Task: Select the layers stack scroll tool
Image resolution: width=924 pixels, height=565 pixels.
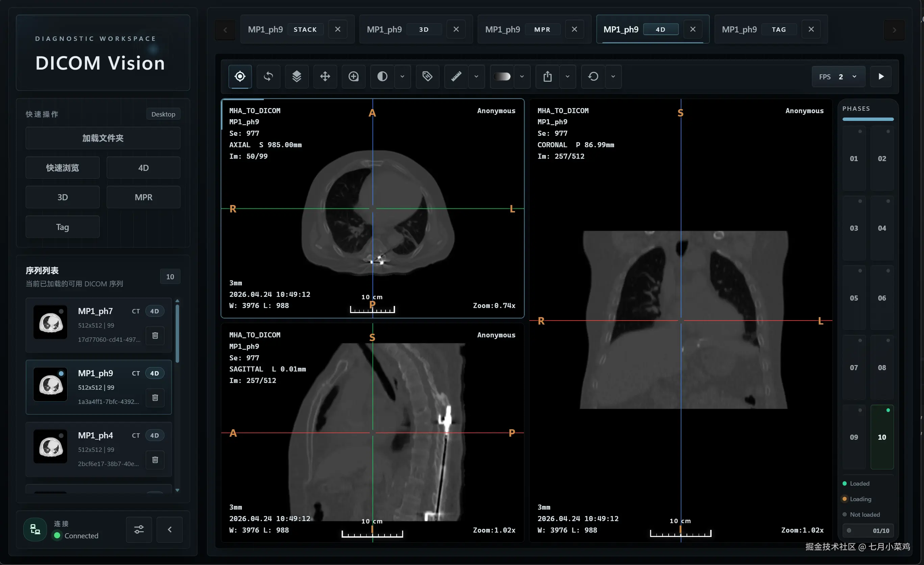Action: [297, 76]
